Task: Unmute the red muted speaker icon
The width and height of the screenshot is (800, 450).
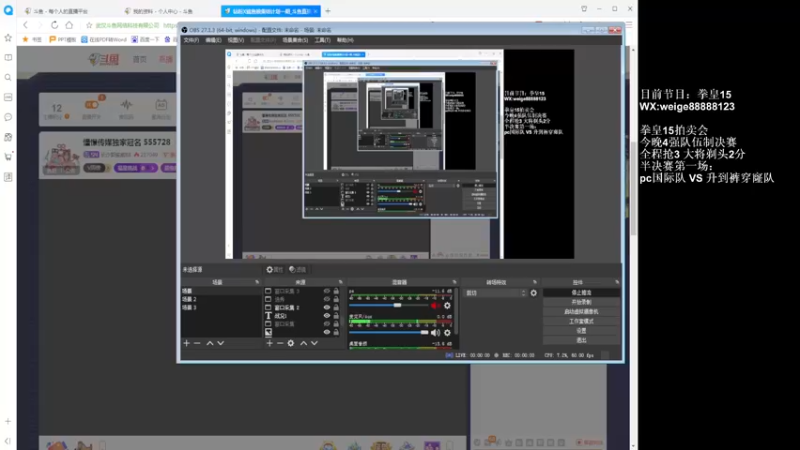Action: click(435, 306)
